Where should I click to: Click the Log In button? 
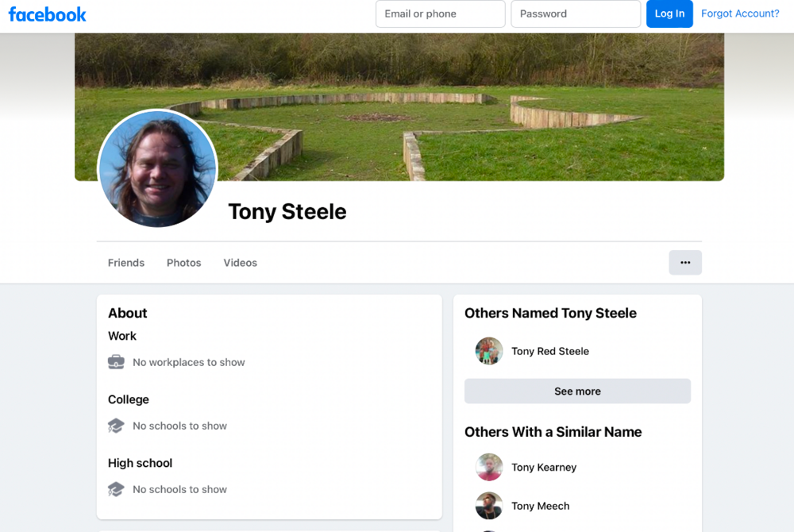pos(669,13)
